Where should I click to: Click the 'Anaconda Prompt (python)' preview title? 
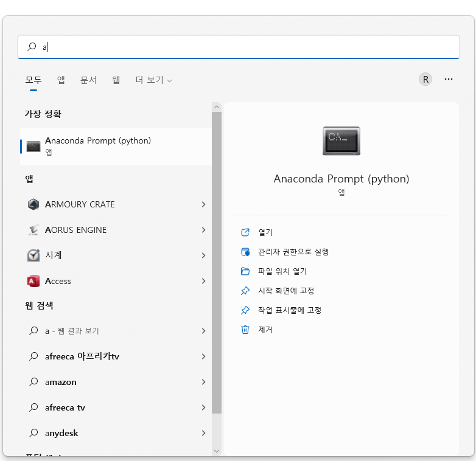click(341, 179)
